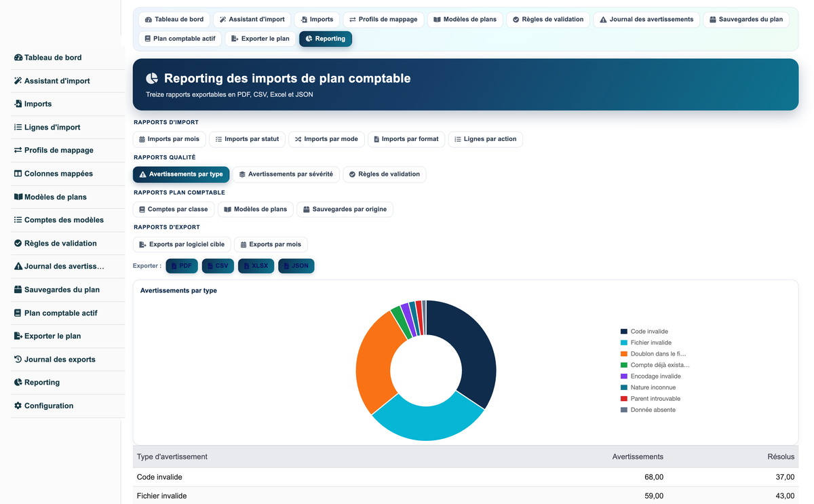This screenshot has width=814, height=504.
Task: Click the Règles de validation sidebar check icon
Action: point(18,243)
